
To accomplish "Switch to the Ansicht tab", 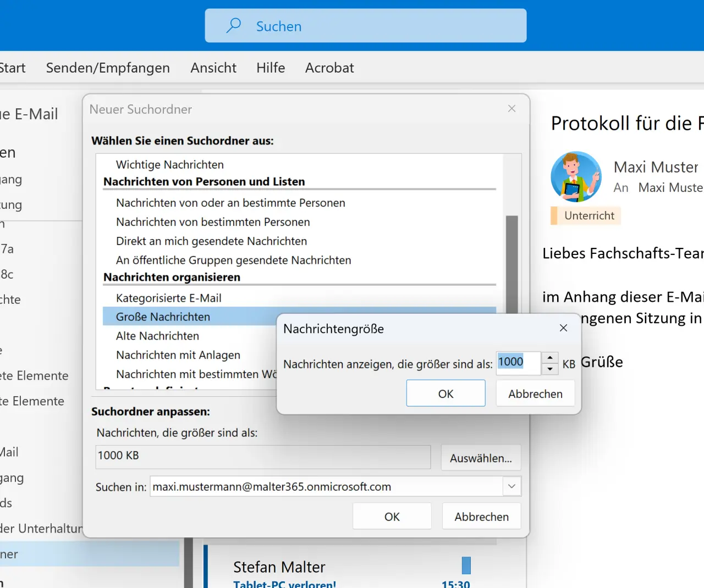I will click(213, 68).
